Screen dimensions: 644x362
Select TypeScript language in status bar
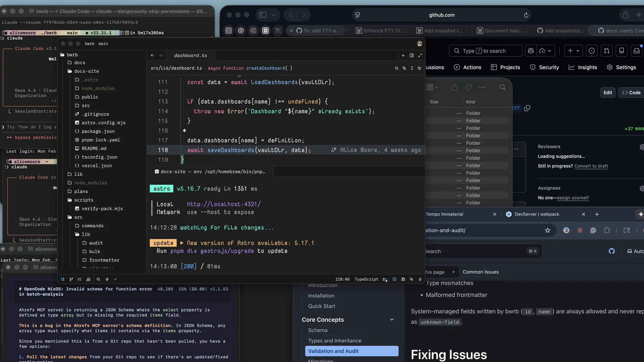pyautogui.click(x=366, y=279)
